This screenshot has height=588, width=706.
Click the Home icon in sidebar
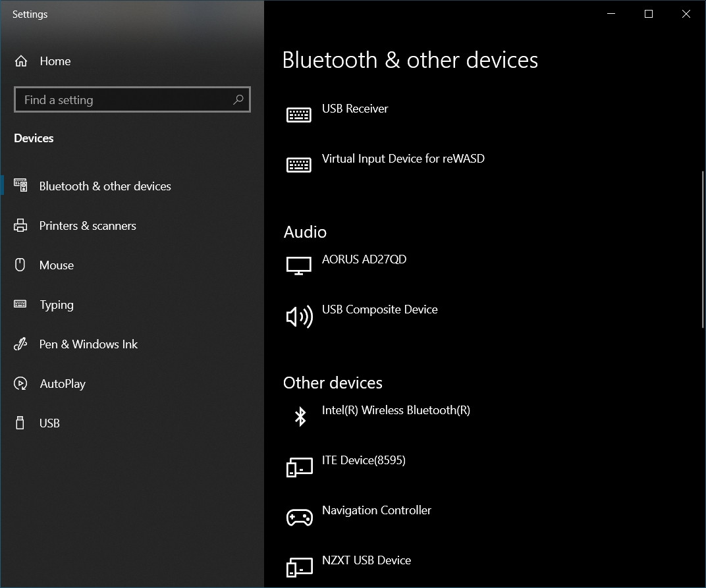[x=21, y=61]
